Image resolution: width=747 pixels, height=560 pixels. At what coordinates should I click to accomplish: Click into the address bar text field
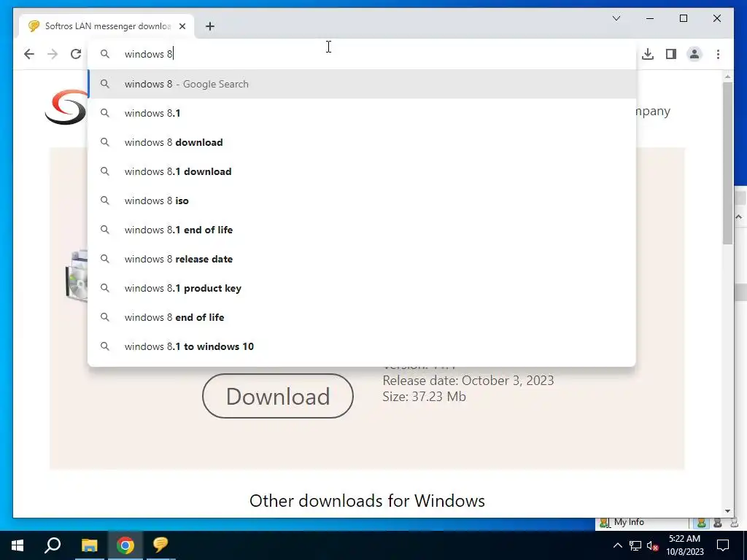click(362, 54)
